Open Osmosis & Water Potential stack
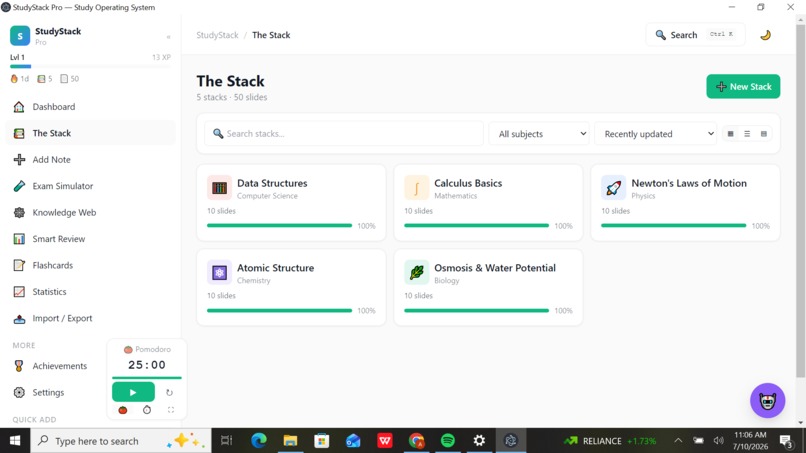The height and width of the screenshot is (453, 806). pyautogui.click(x=488, y=287)
